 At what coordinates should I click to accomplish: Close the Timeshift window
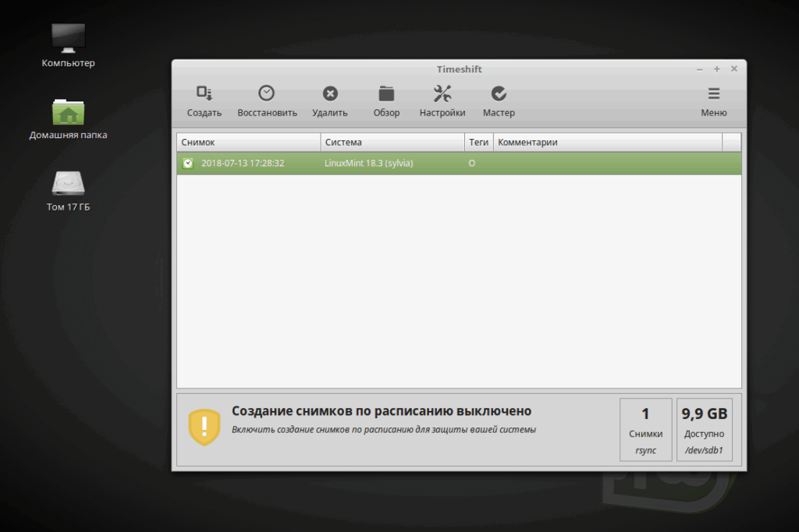(734, 69)
